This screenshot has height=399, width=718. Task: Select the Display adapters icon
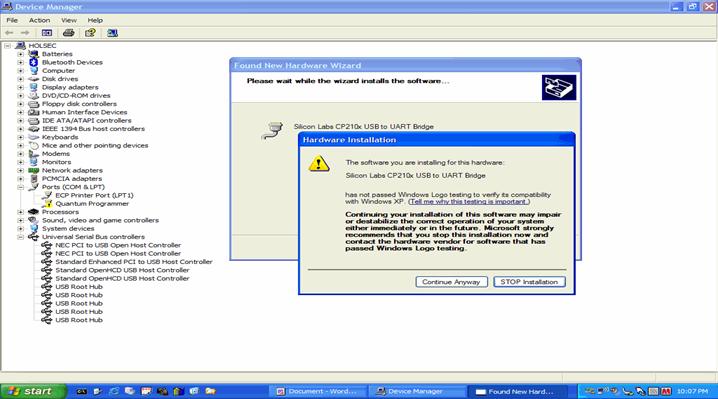(33, 87)
